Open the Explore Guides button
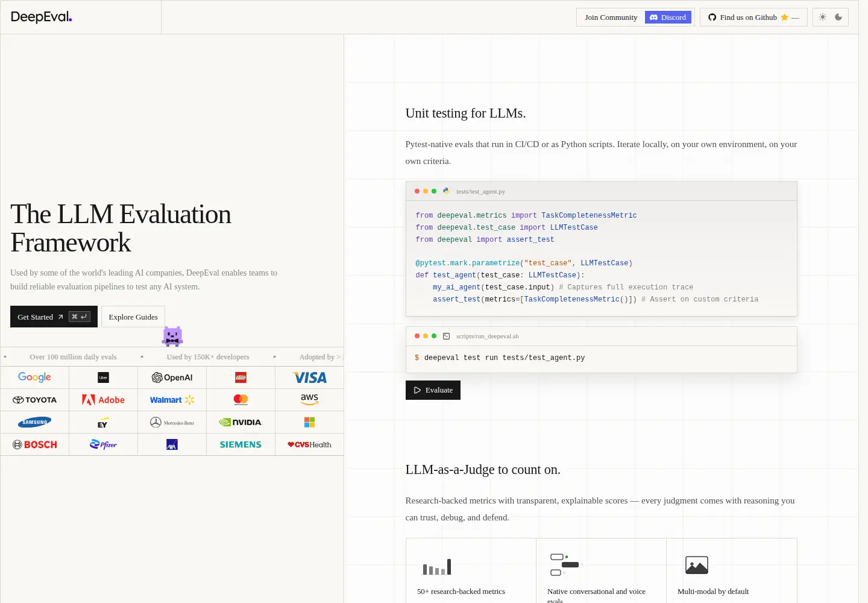 pyautogui.click(x=133, y=317)
